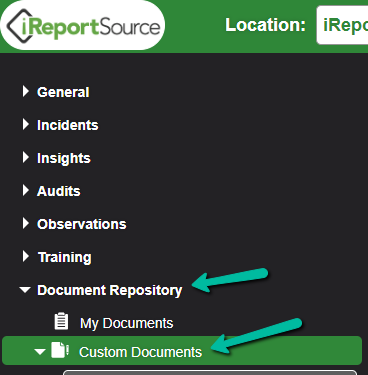Open My Documents link
The image size is (368, 375).
(126, 323)
